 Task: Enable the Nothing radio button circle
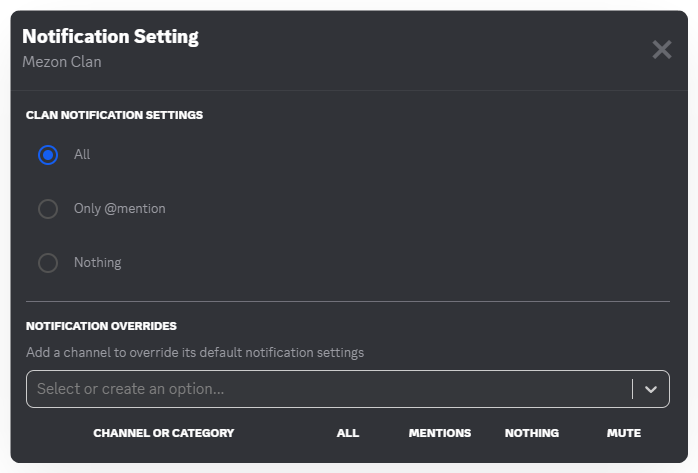[48, 263]
